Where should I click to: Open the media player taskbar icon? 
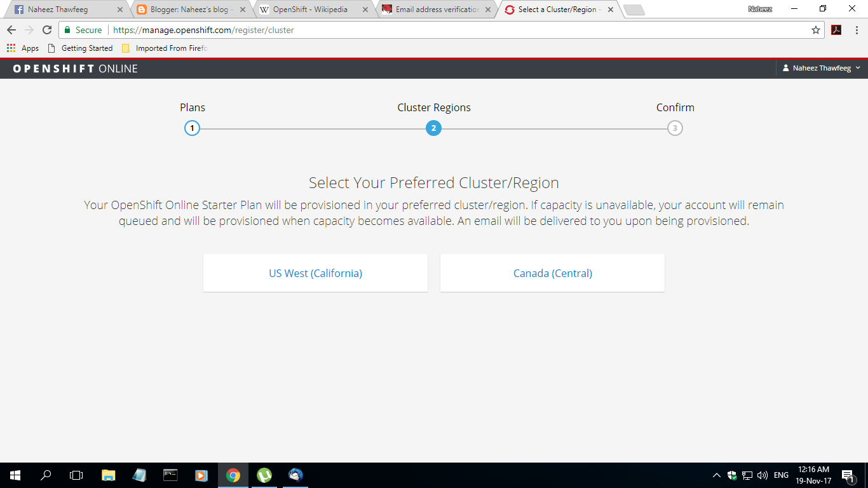(x=201, y=475)
